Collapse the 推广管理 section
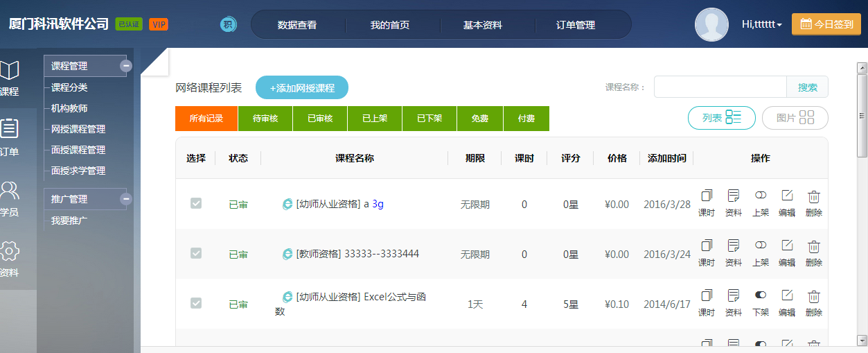This screenshot has height=353, width=868. 126,199
